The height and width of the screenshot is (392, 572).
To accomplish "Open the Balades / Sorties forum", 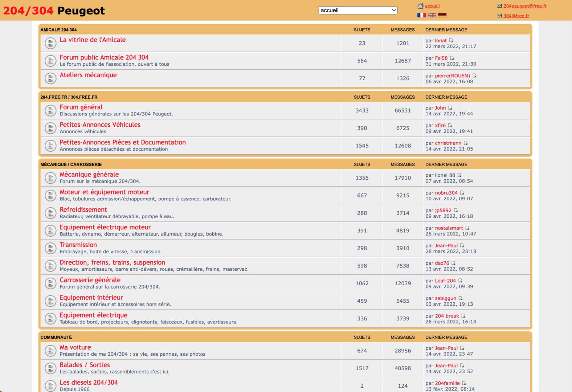I will pos(85,365).
